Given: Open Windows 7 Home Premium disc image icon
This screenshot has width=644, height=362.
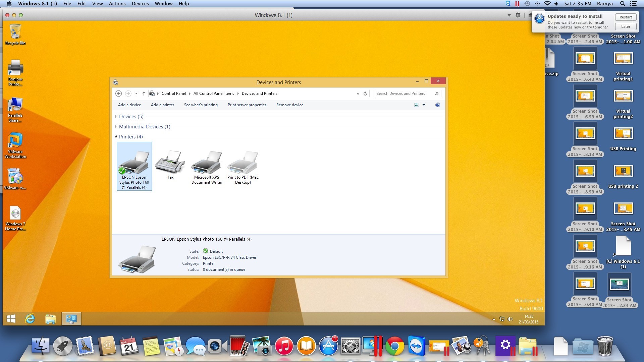Looking at the screenshot, I should (15, 218).
